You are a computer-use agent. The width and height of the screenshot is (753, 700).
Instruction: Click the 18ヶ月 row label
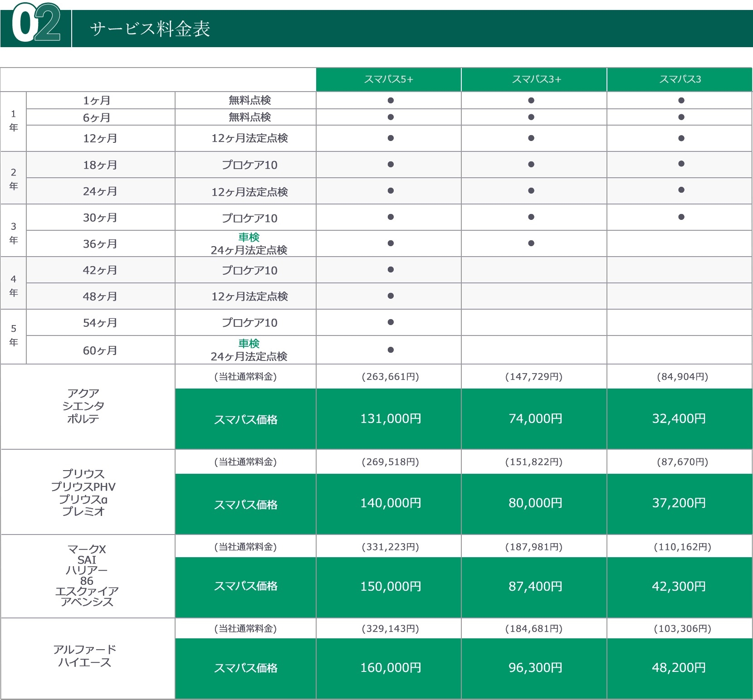(x=100, y=165)
